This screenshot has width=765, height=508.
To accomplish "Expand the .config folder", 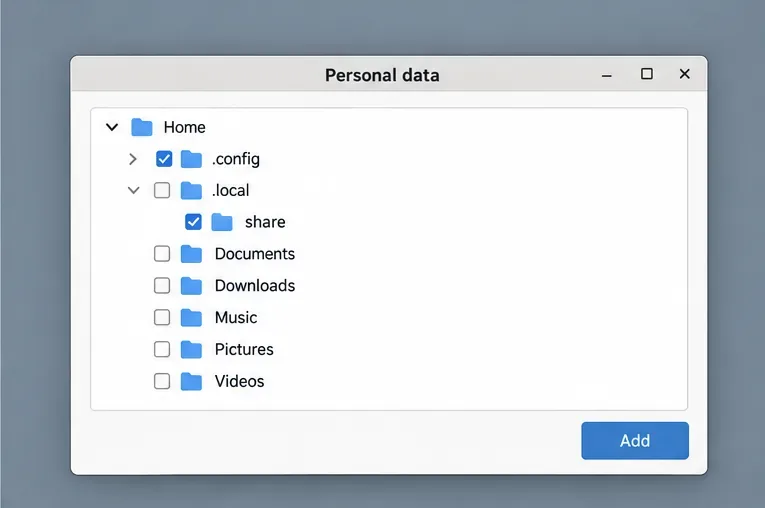I will point(133,159).
